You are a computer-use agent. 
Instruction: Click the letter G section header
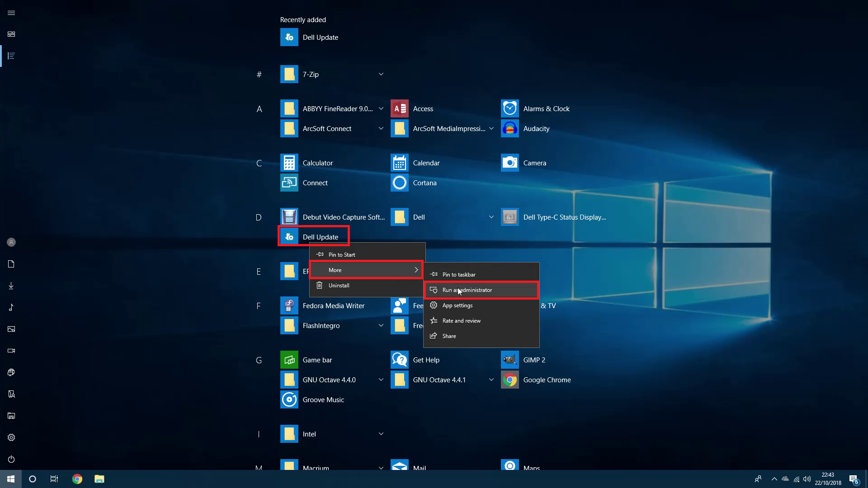pyautogui.click(x=259, y=360)
